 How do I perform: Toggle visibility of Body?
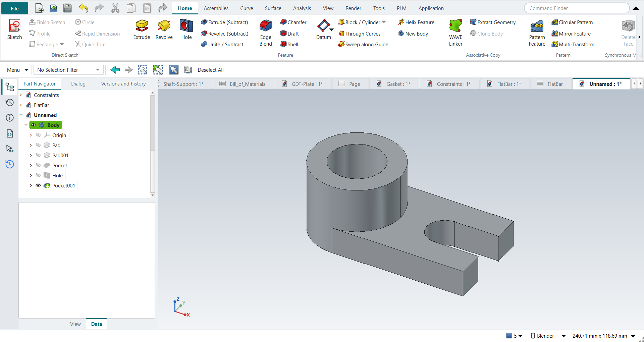(33, 125)
